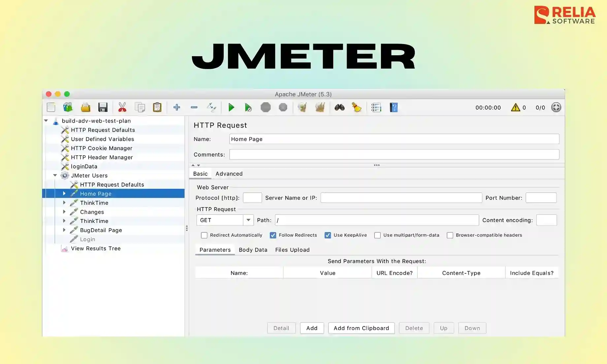Expand the first ThinkTime node arrow
Screen dimensions: 607x364
(64, 203)
